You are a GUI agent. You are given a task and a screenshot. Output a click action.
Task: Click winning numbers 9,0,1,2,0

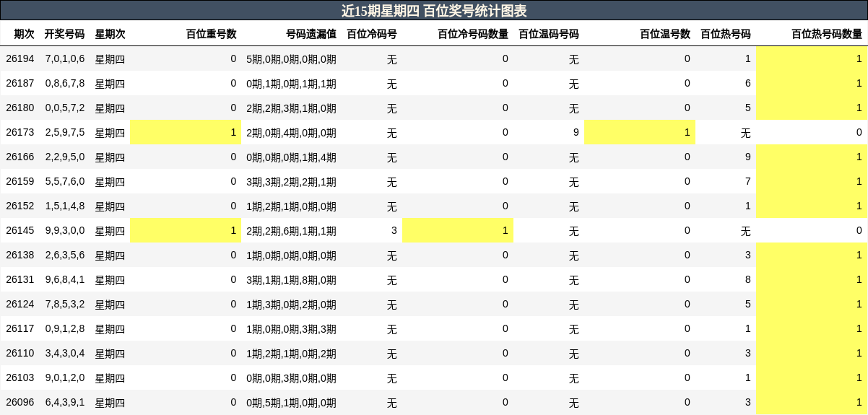[x=65, y=377]
